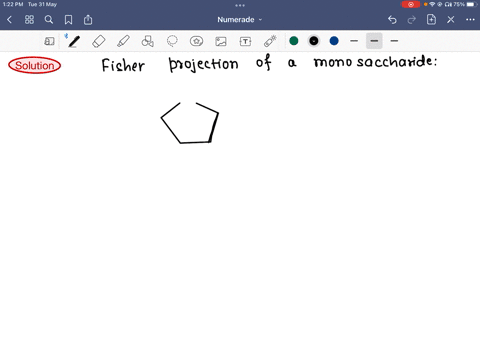Select the Eraser tool

coord(99,41)
